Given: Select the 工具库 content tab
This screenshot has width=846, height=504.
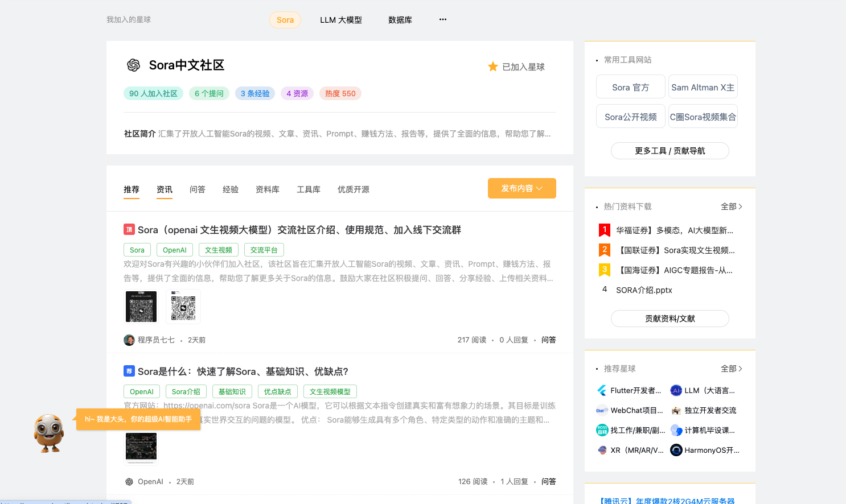Looking at the screenshot, I should (x=309, y=189).
